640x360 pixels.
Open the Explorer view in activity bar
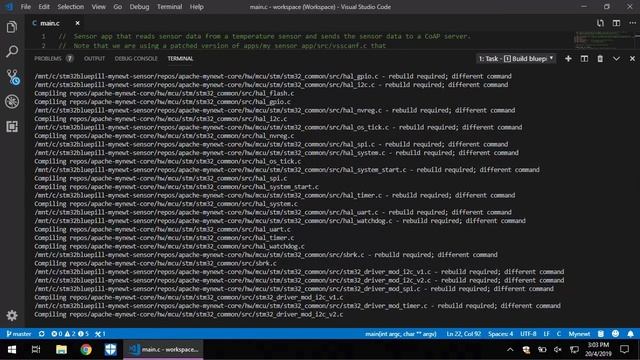tap(12, 27)
